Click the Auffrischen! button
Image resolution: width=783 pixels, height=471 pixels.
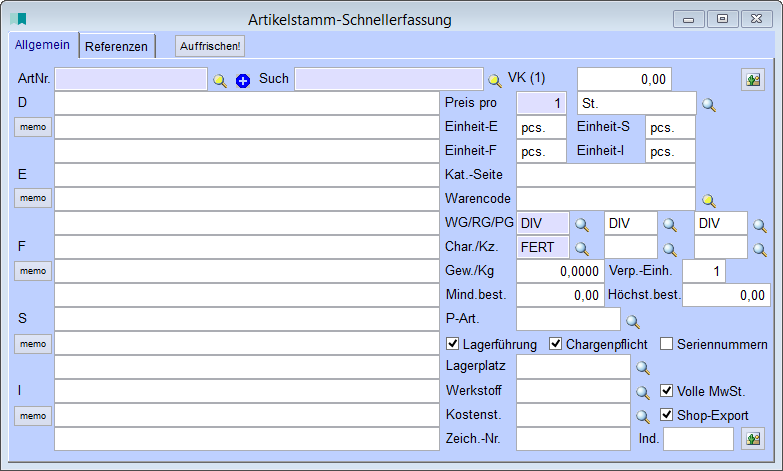pos(210,46)
